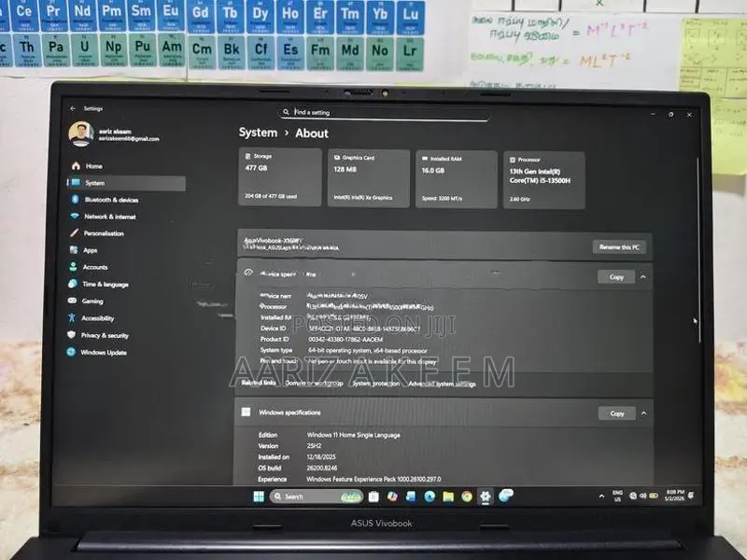
Task: Copy the Windows specifications
Action: [617, 413]
